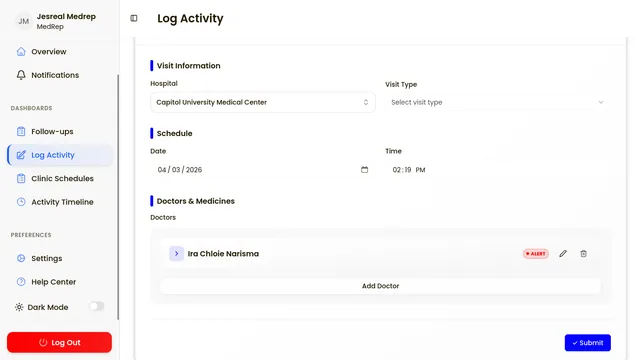Viewport: 640px width, 360px height.
Task: Click the red ALERT badge
Action: pyautogui.click(x=536, y=254)
